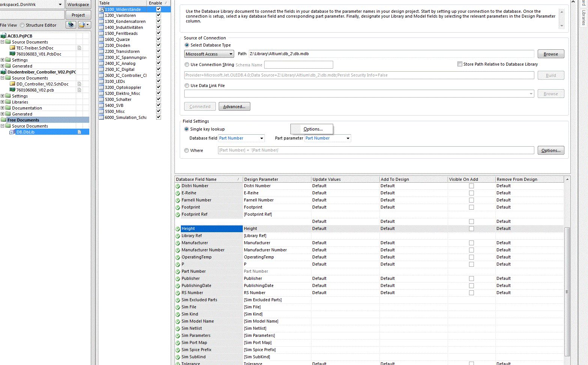This screenshot has height=365, width=588.
Task: Click table icon next to 2100_Dioden
Action: pos(101,45)
